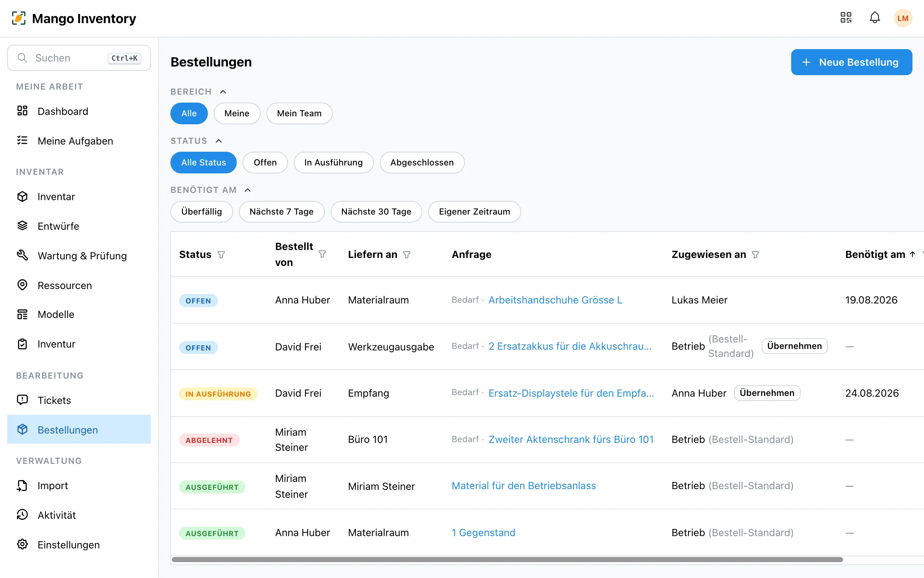This screenshot has height=578, width=924.
Task: Click Übernehmen in the Empfang row
Action: 767,393
